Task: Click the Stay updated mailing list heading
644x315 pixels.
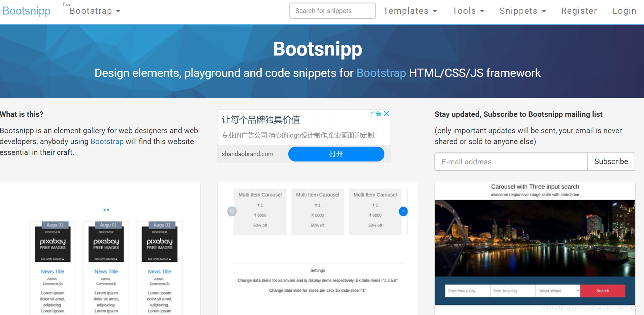Action: click(x=519, y=114)
